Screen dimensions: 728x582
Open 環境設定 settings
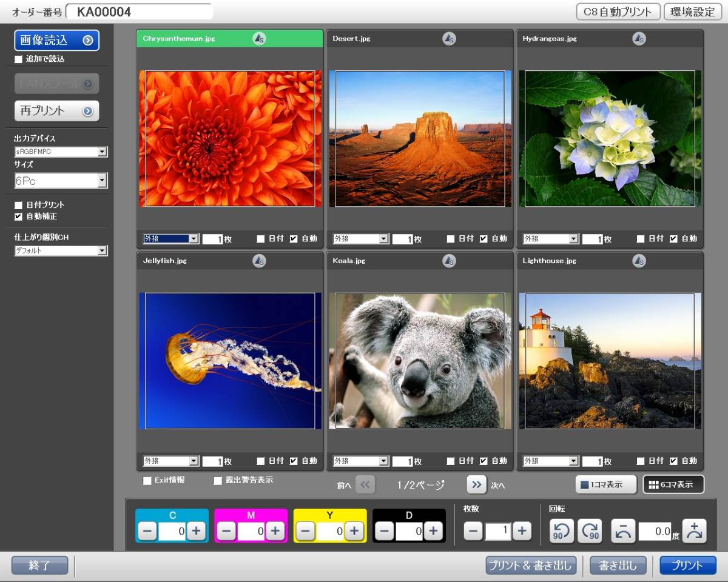tap(693, 12)
